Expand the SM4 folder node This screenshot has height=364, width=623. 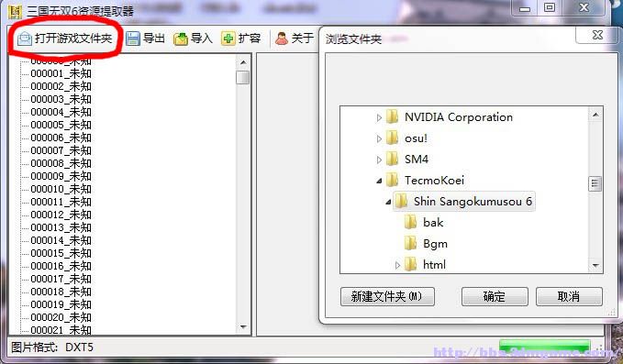[x=379, y=160]
